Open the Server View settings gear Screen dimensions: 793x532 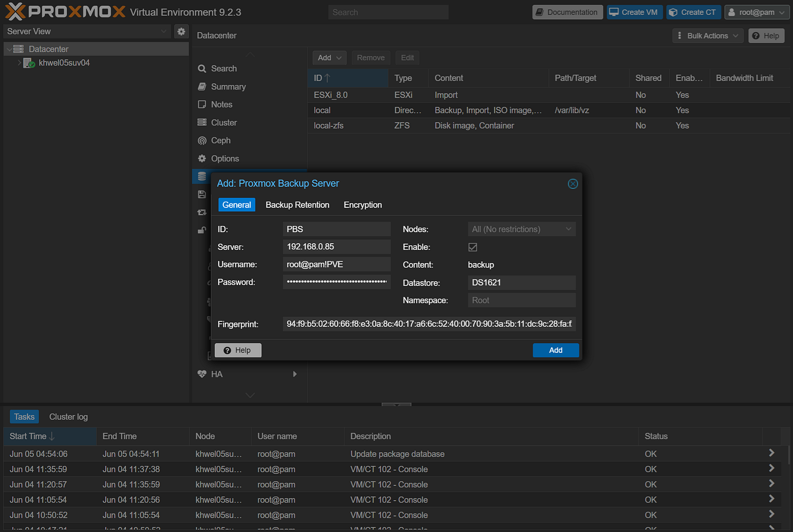[181, 32]
